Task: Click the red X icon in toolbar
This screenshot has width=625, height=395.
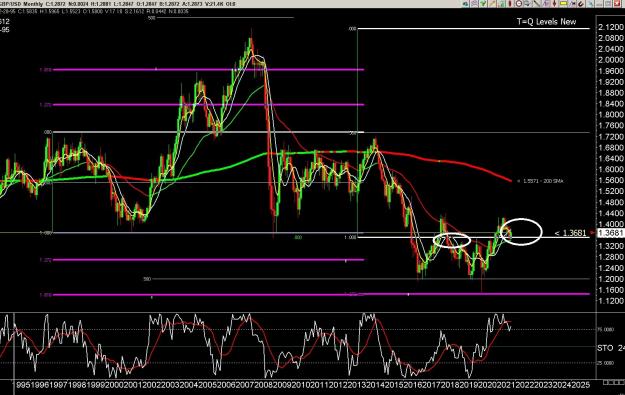Action: [617, 4]
